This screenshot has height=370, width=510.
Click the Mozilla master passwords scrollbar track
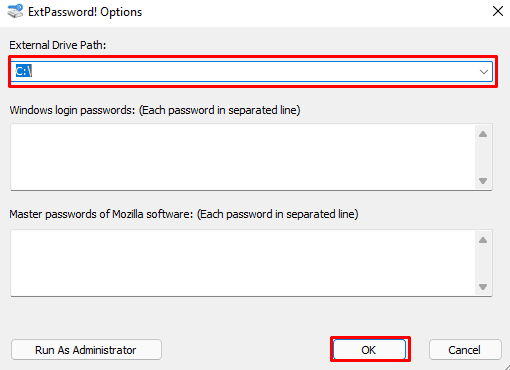483,263
